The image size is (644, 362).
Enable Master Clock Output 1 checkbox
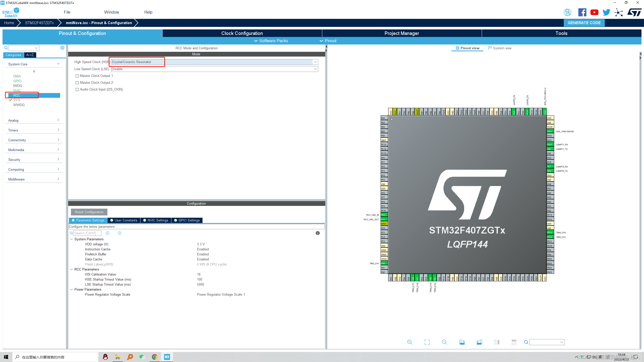coord(77,76)
